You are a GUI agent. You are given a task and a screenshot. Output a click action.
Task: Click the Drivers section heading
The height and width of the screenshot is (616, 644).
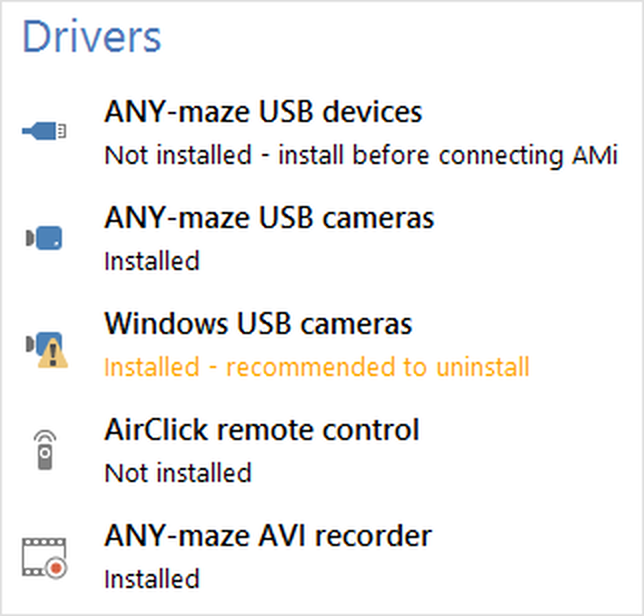click(91, 38)
